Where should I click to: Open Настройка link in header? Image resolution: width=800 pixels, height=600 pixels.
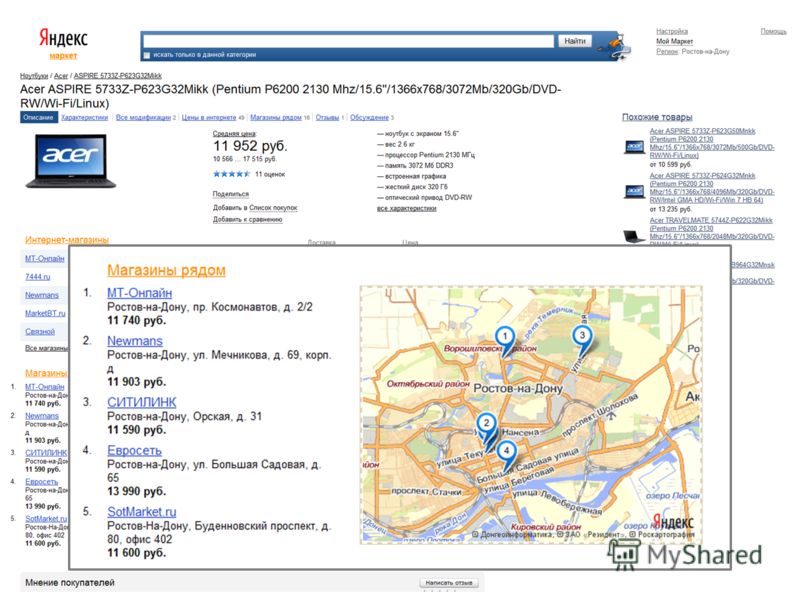671,31
